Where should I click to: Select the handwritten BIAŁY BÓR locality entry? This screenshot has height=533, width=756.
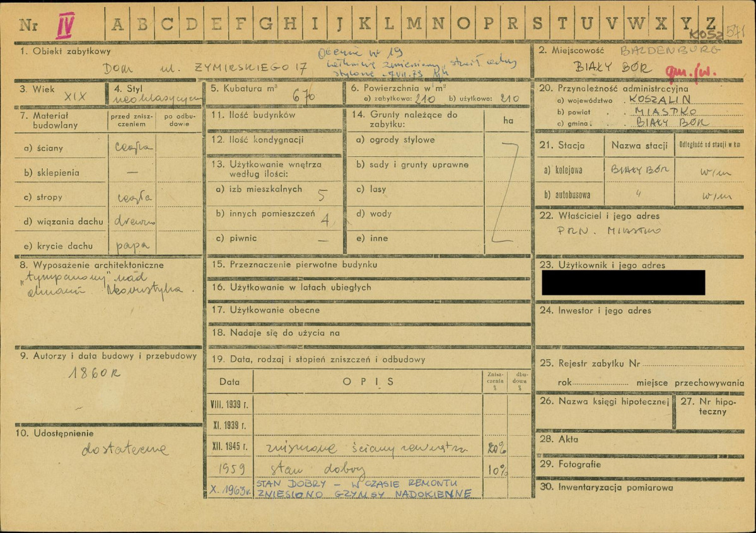click(x=612, y=67)
